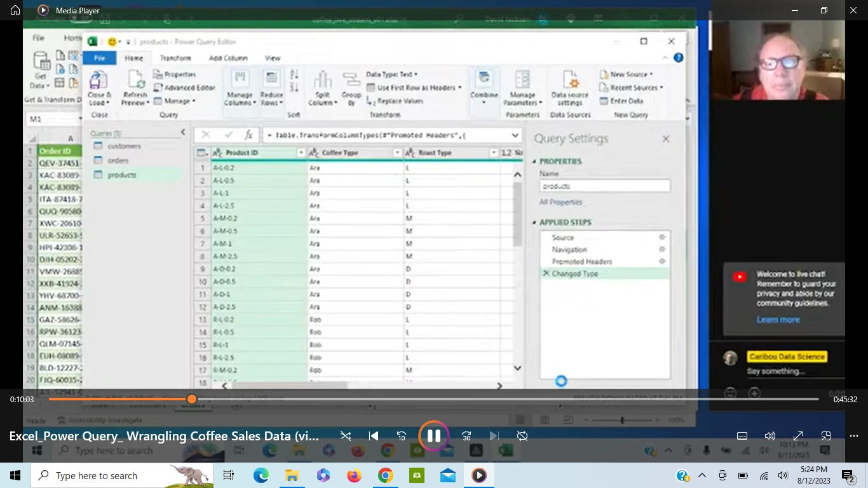The width and height of the screenshot is (868, 488).
Task: Cancel formula edit with the X icon
Action: 205,135
